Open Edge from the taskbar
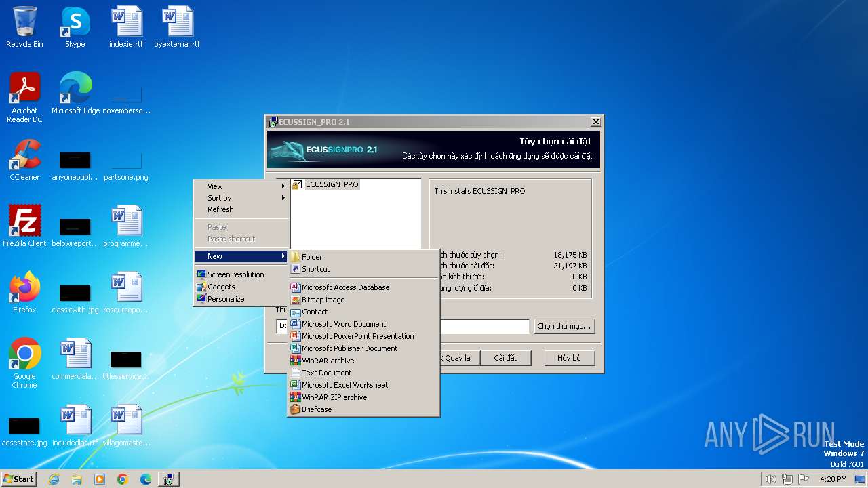The height and width of the screenshot is (488, 868). pos(146,479)
